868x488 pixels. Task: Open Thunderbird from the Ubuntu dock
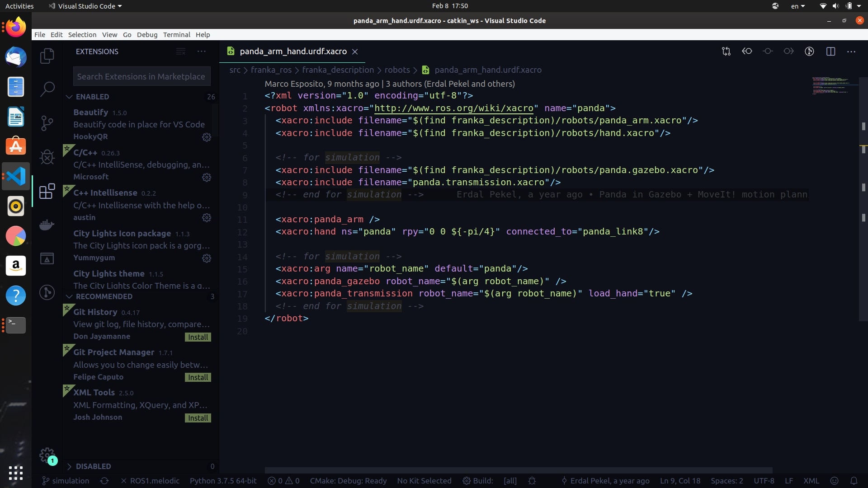(x=16, y=57)
